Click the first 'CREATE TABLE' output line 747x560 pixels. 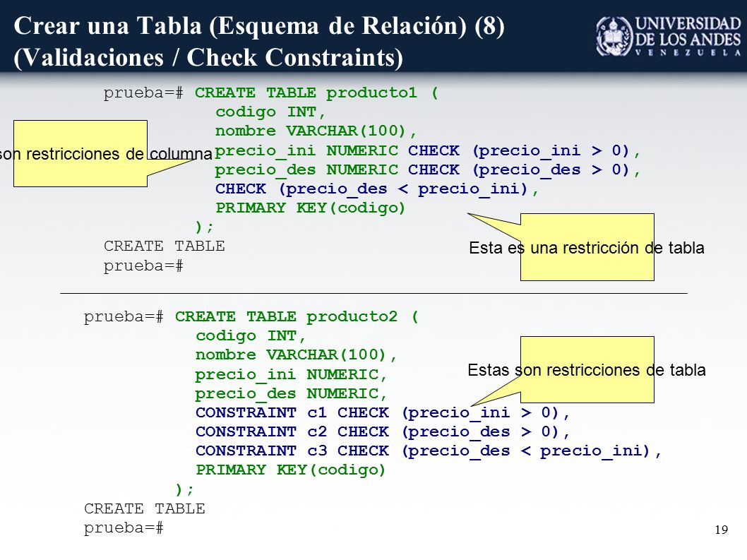click(x=165, y=246)
